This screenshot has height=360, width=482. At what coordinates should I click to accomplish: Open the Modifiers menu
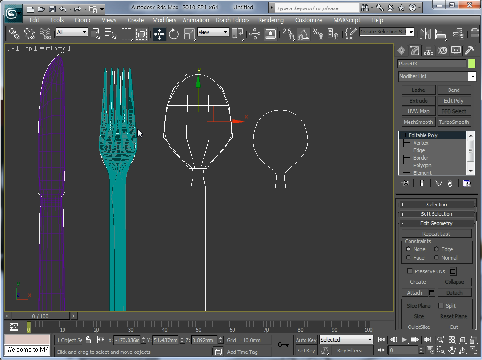pyautogui.click(x=164, y=20)
